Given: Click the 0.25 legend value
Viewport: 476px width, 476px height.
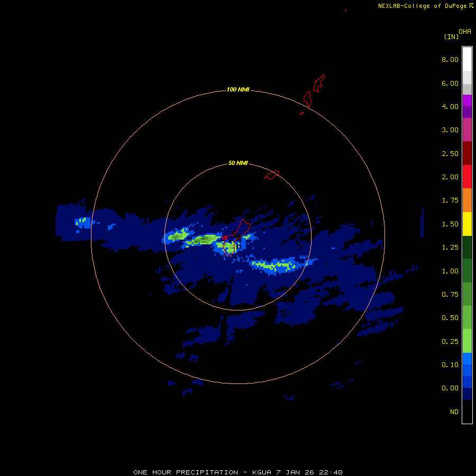Looking at the screenshot, I should coord(450,342).
